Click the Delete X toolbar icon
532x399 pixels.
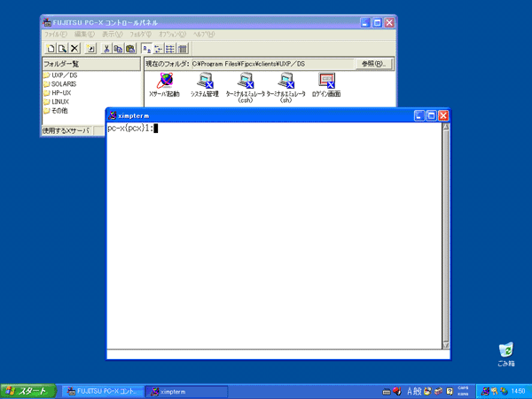pos(74,49)
